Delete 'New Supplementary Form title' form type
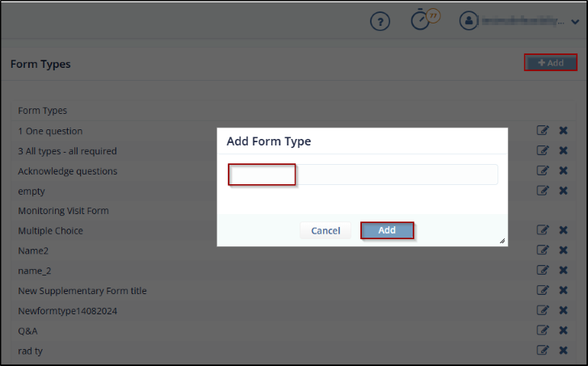 [563, 290]
